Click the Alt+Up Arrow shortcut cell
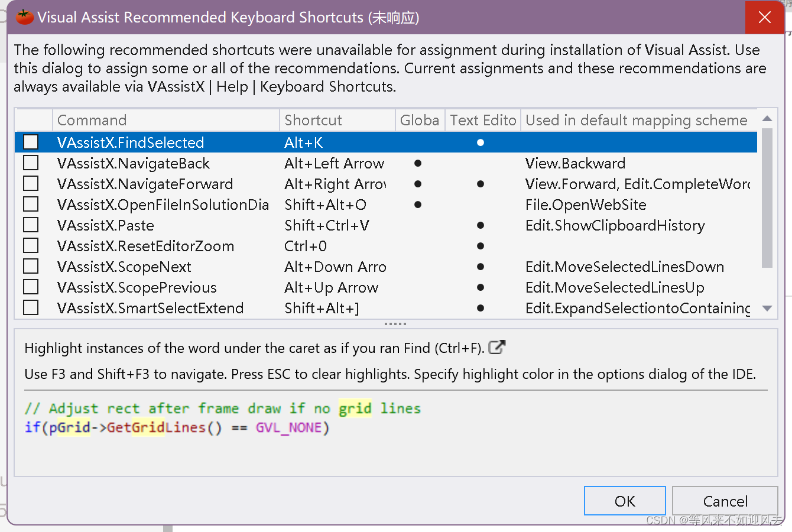The height and width of the screenshot is (532, 792). tap(332, 287)
